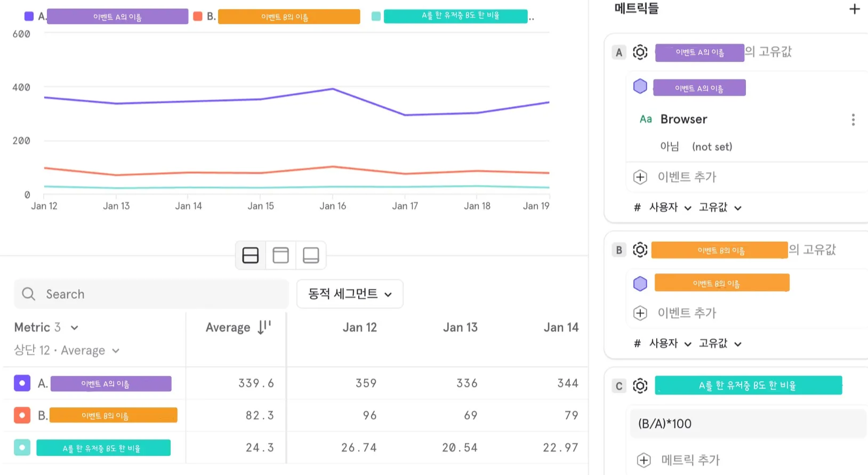Open the 동적 세그먼트 dropdown
The width and height of the screenshot is (868, 475).
(350, 294)
